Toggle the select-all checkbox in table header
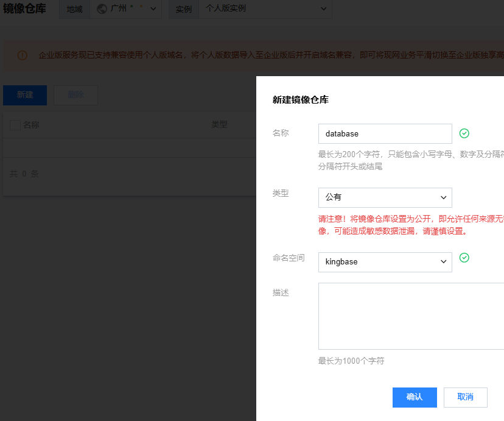504x421 pixels. coord(15,125)
